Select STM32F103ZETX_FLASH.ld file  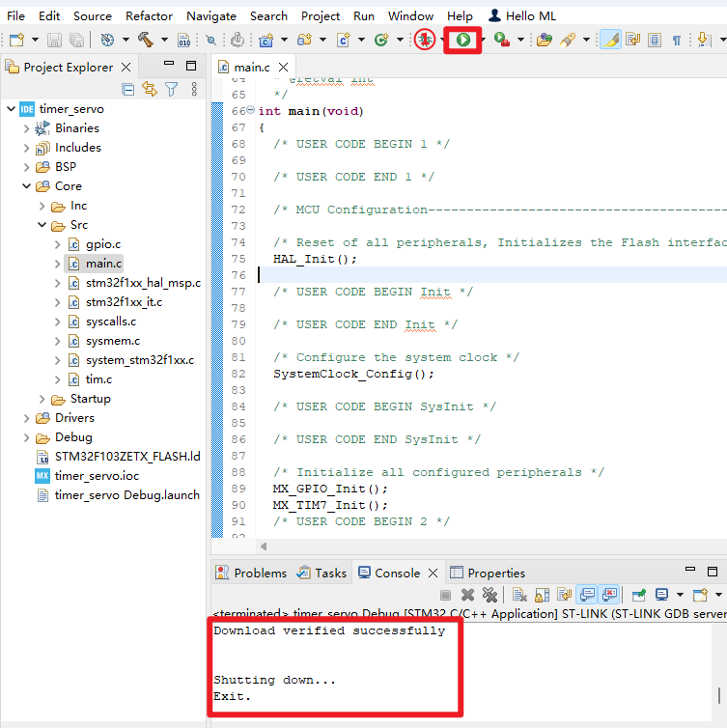click(x=127, y=457)
